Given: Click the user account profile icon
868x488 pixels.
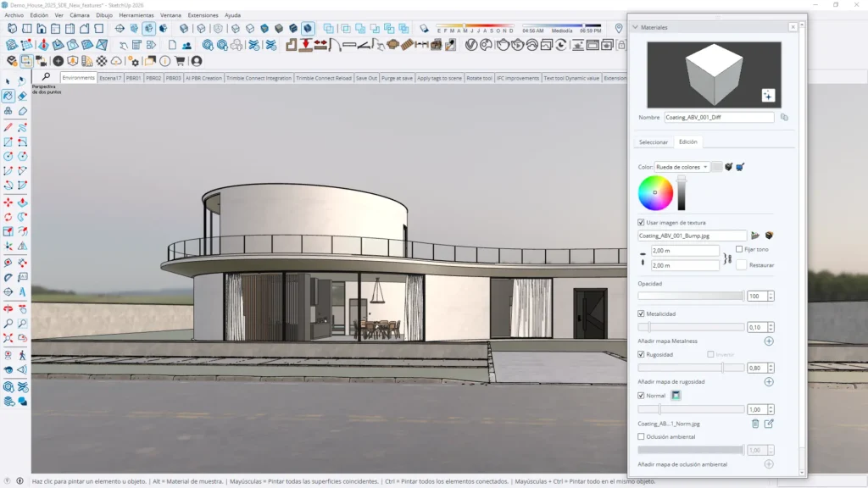Looking at the screenshot, I should pos(197,61).
